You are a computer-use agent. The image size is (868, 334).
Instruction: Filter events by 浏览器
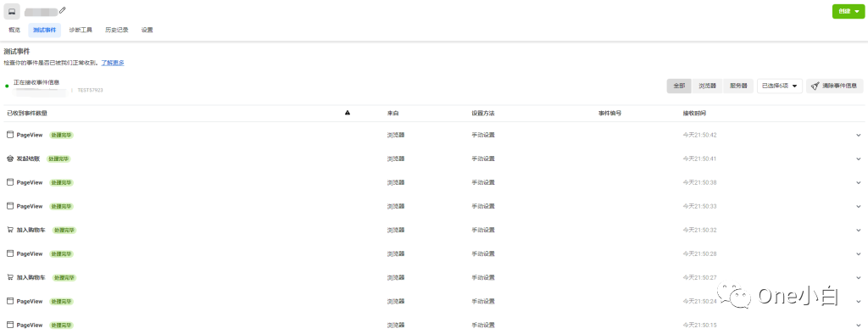[707, 86]
